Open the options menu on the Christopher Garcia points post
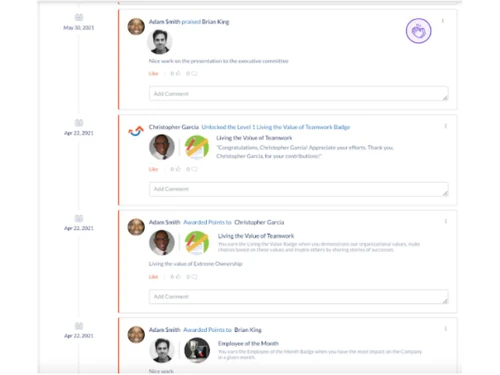The height and width of the screenshot is (375, 500). pos(445,221)
